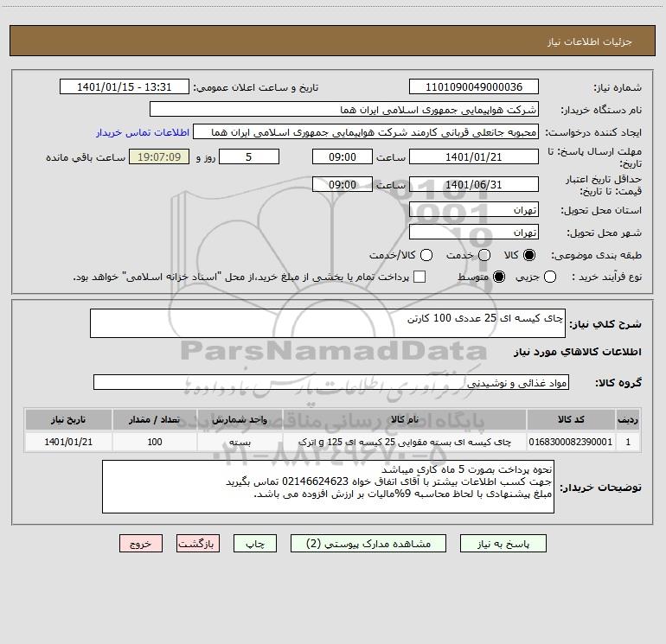Click the شرح کلی نیاز description box
This screenshot has width=666, height=644.
coord(328,323)
